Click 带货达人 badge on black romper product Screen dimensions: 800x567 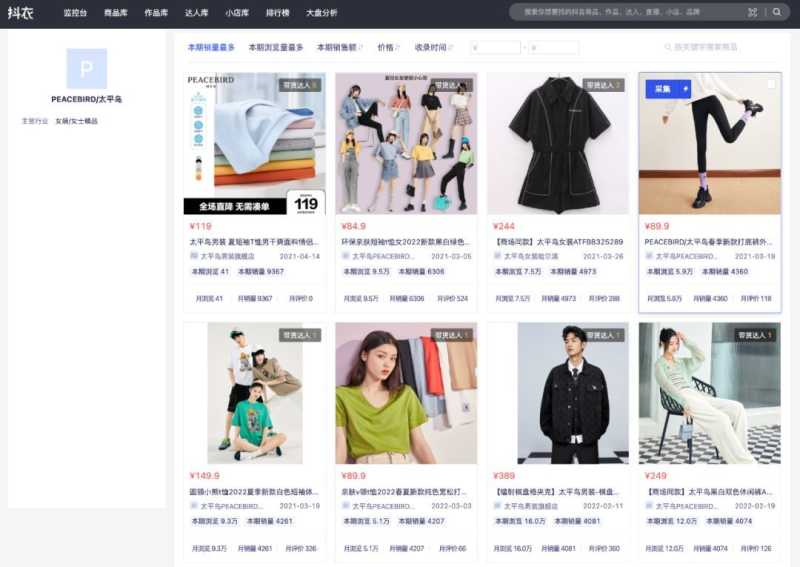603,85
